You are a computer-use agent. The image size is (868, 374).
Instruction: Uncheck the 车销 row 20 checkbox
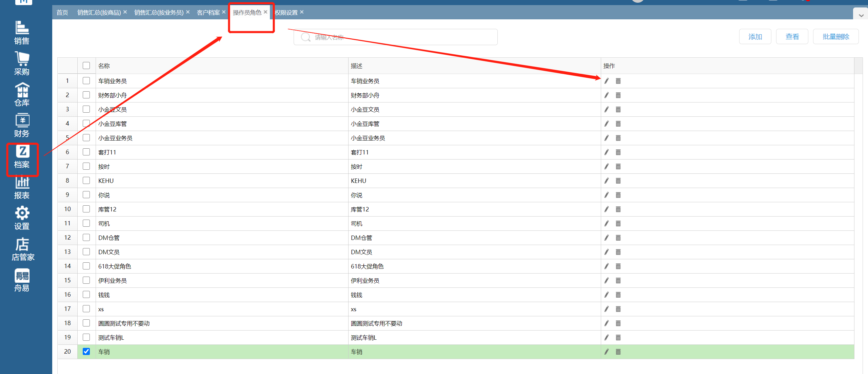click(x=86, y=351)
